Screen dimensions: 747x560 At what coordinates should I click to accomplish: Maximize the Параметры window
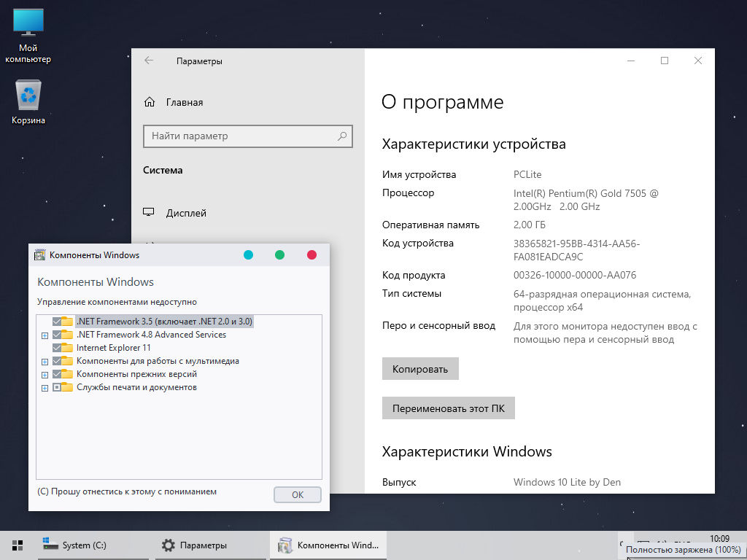click(665, 61)
